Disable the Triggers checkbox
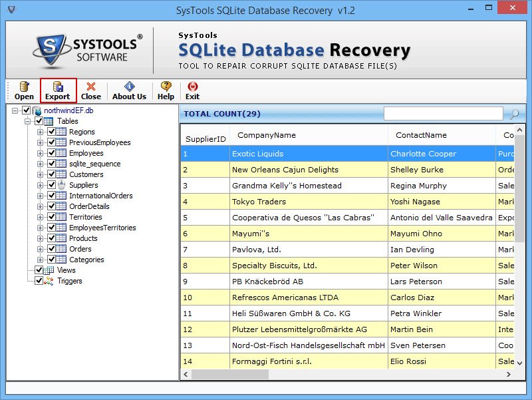This screenshot has width=532, height=400. pyautogui.click(x=39, y=280)
